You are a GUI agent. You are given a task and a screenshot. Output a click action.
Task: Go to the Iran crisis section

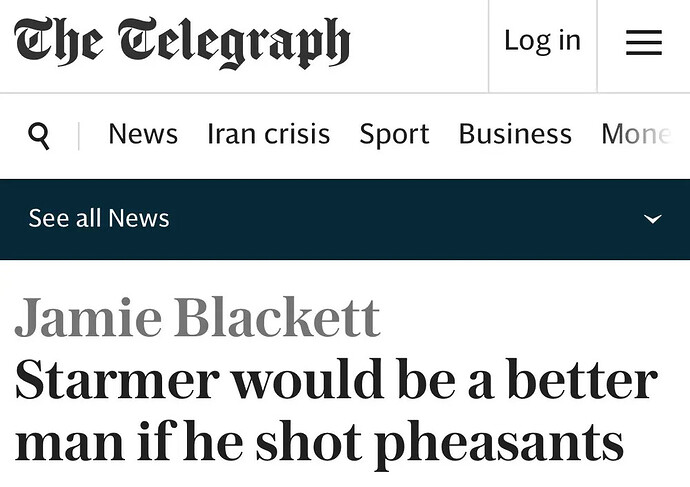click(x=268, y=134)
